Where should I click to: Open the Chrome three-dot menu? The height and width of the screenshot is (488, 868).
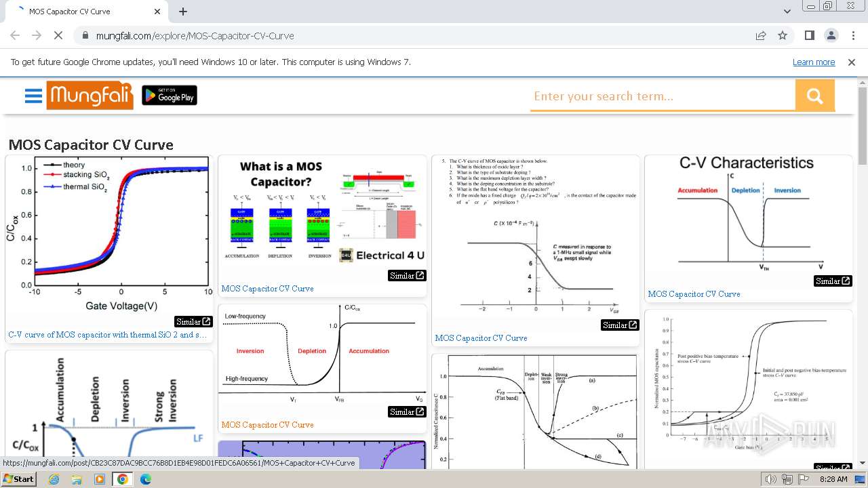tap(853, 35)
